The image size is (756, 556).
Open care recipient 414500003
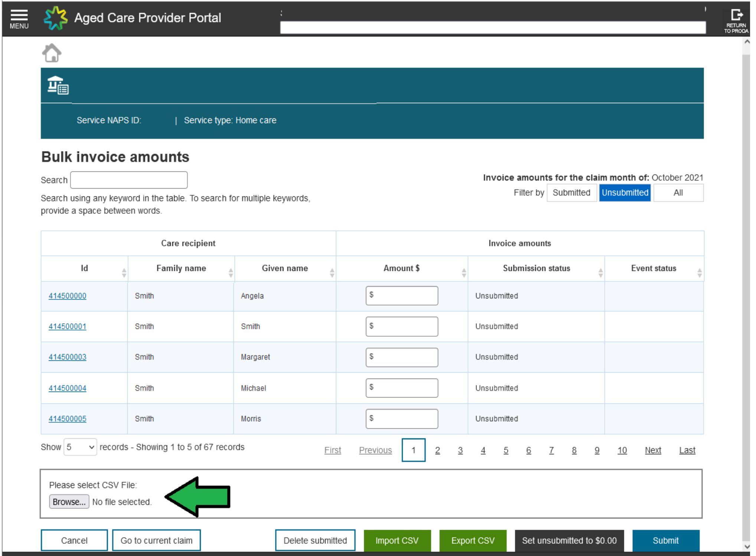67,357
